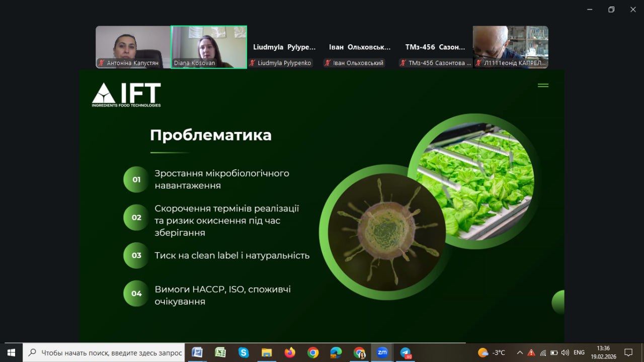The width and height of the screenshot is (644, 362).
Task: Open the volume control in tray
Action: 565,352
